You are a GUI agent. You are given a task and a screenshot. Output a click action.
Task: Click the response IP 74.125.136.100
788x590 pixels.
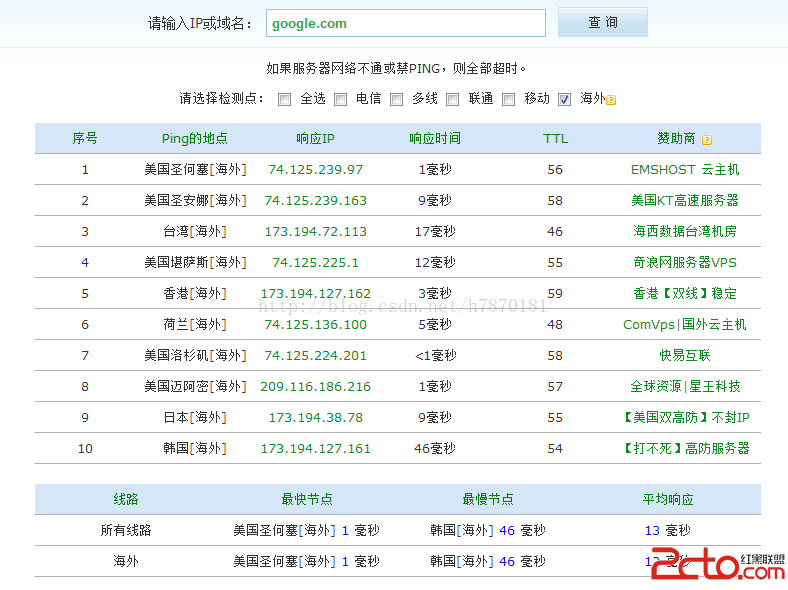tap(316, 325)
